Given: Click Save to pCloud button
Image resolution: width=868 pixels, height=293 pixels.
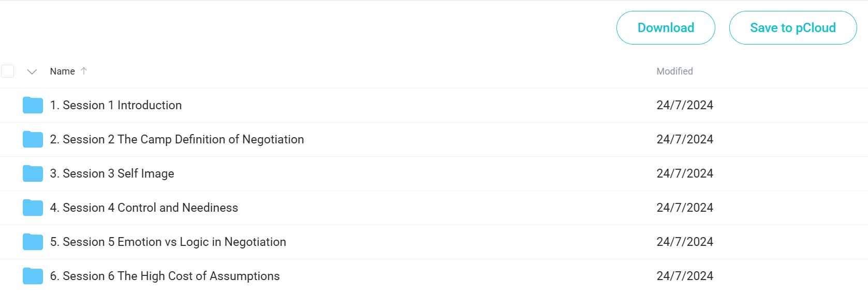Looking at the screenshot, I should coord(793,27).
